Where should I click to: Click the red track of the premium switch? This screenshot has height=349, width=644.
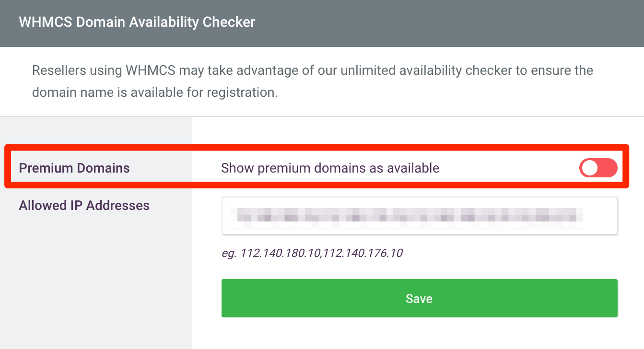(608, 168)
